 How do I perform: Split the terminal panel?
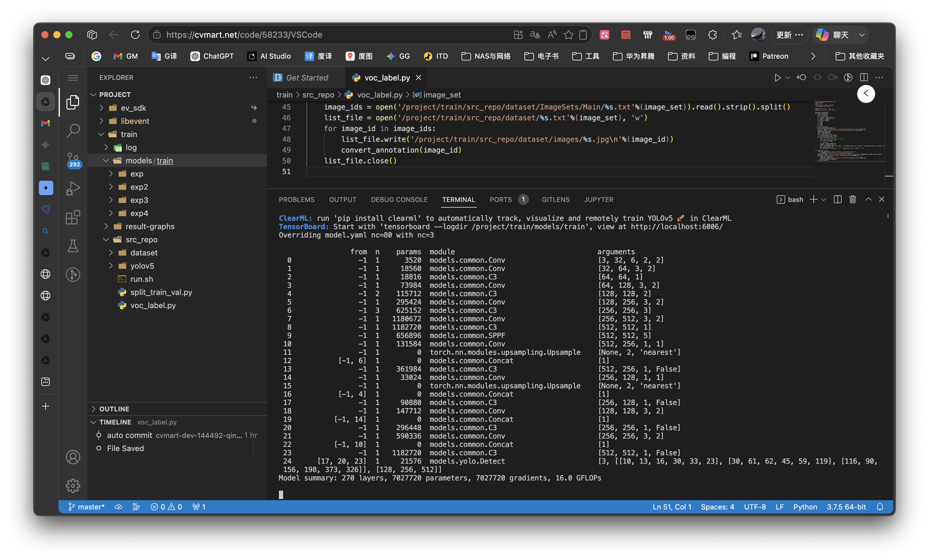(x=837, y=199)
